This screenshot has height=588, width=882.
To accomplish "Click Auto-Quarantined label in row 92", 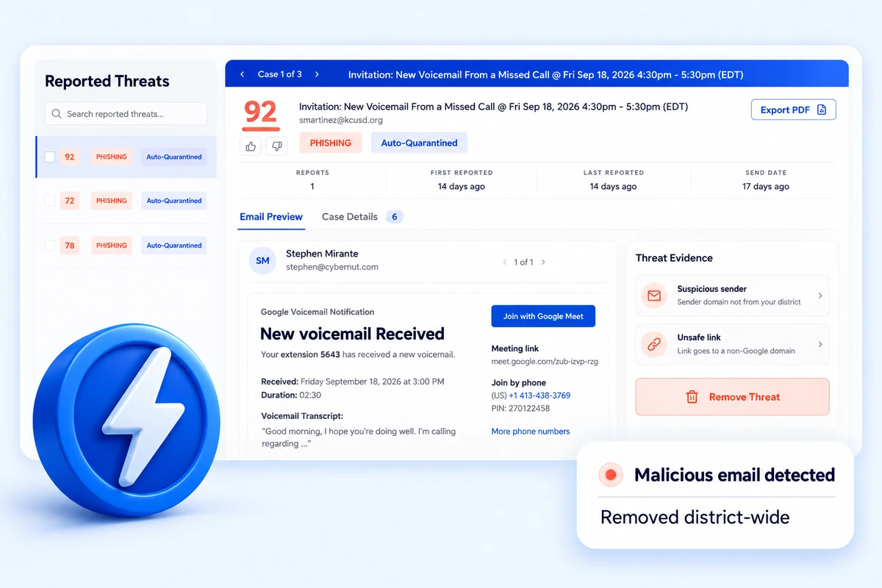I will coord(174,157).
